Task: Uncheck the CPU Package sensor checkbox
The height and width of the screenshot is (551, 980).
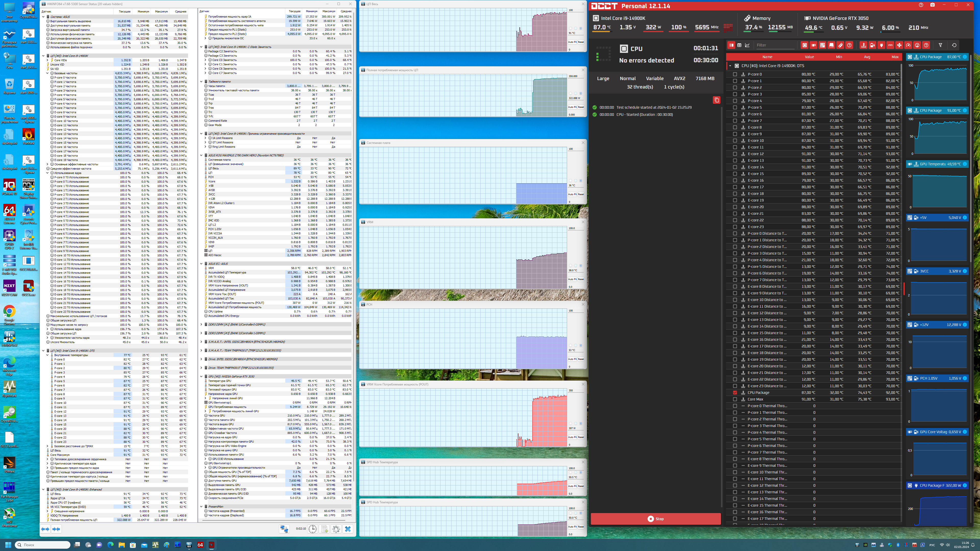Action: coord(735,392)
